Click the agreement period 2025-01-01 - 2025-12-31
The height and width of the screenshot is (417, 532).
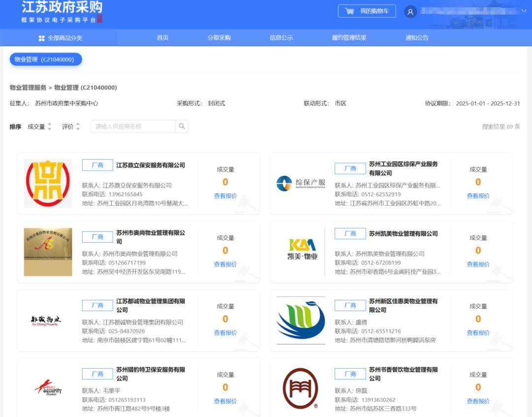pyautogui.click(x=488, y=103)
